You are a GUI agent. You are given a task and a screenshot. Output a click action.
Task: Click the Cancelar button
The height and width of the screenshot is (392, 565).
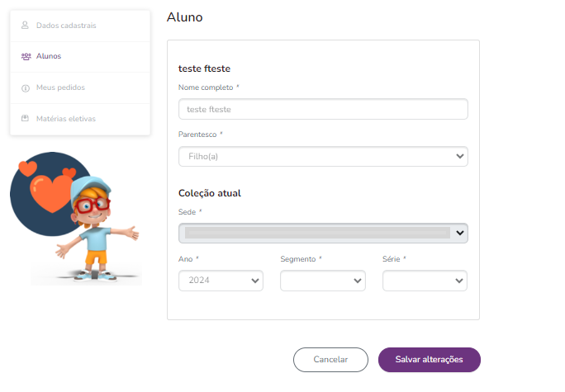point(330,360)
